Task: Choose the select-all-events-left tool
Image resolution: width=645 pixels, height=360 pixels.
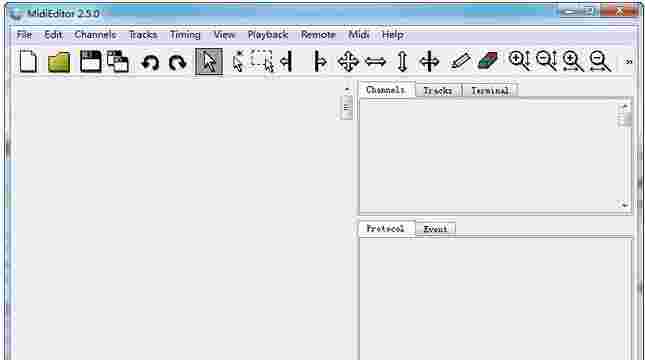Action: 287,62
